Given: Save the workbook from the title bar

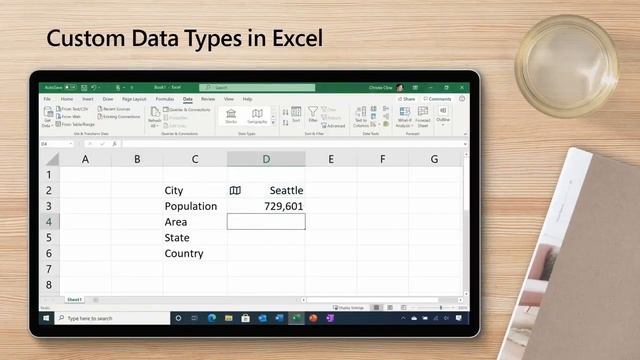Looking at the screenshot, I should point(84,87).
